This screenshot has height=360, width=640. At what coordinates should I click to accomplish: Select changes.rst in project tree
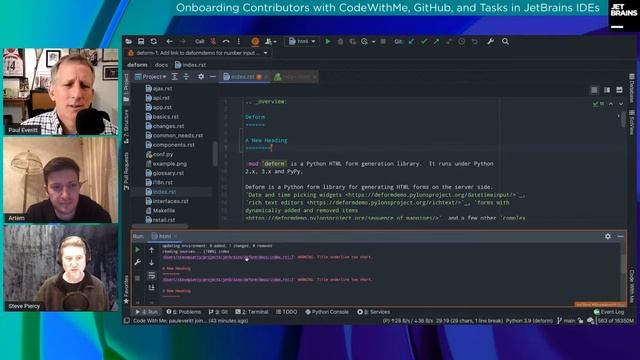(165, 126)
